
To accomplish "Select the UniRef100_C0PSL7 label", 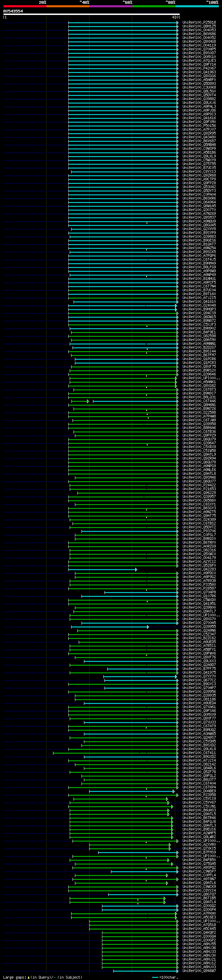I will click(x=199, y=535).
